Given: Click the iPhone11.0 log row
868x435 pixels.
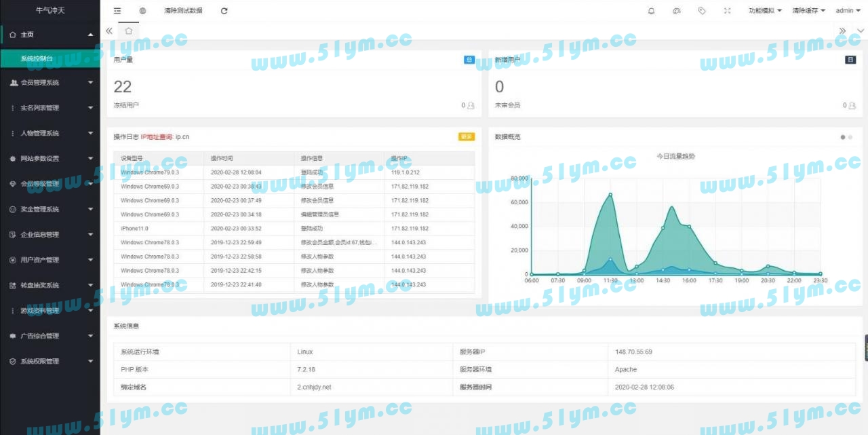Looking at the screenshot, I should point(294,229).
